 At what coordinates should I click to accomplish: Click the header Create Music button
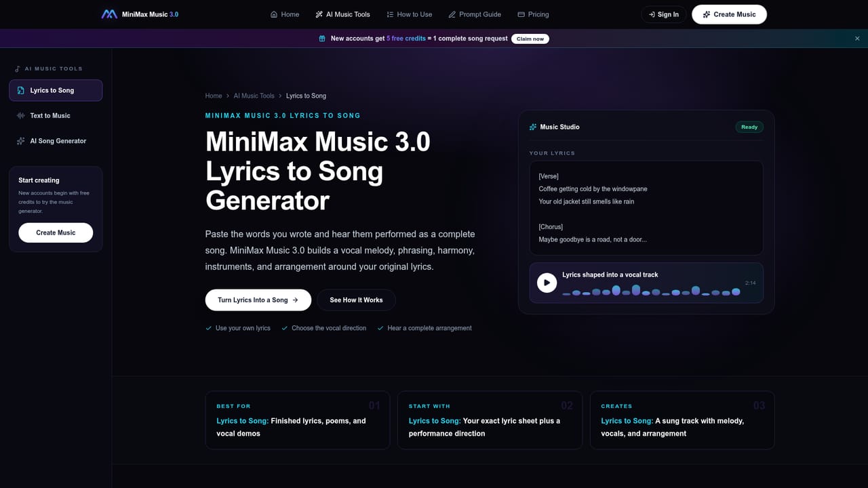(x=729, y=14)
